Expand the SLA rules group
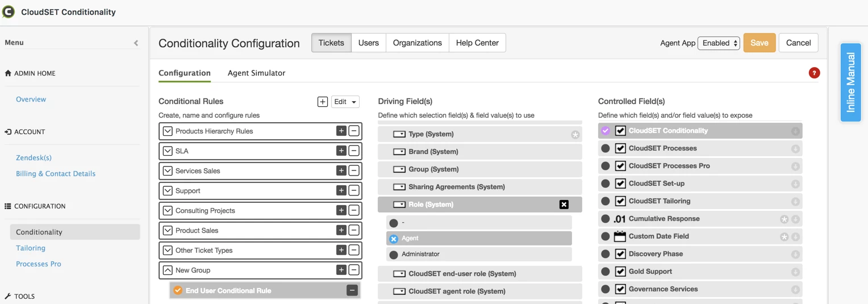The image size is (868, 304). coord(168,151)
